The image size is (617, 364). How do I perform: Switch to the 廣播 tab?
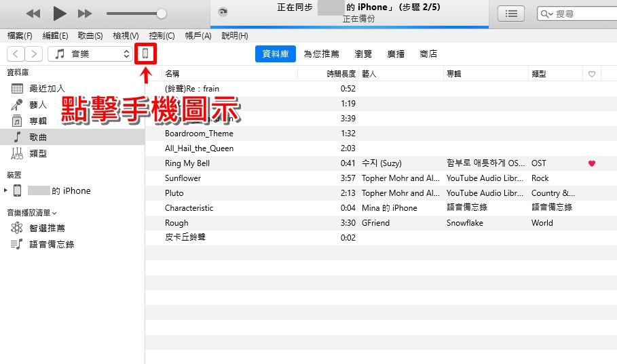point(396,54)
